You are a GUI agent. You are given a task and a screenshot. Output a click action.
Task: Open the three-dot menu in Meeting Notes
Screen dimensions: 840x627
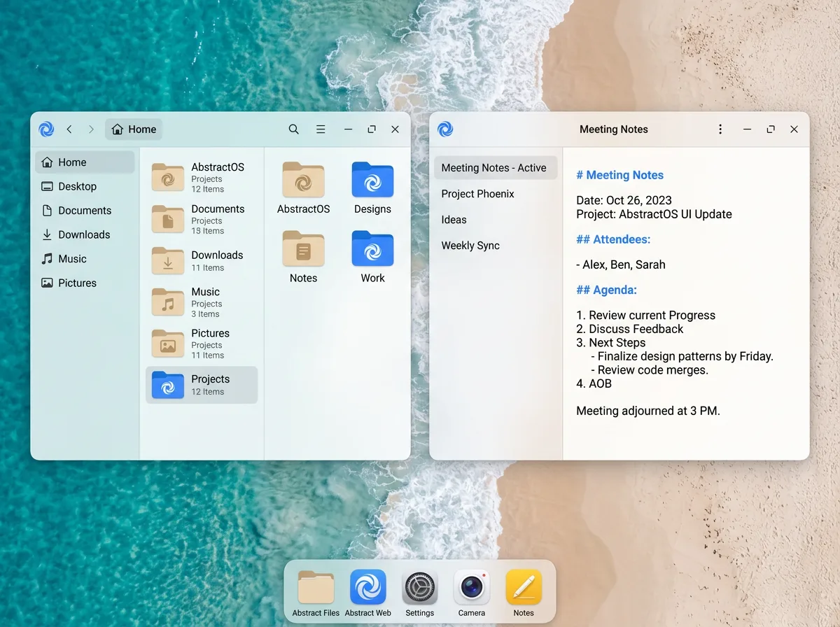coord(720,129)
